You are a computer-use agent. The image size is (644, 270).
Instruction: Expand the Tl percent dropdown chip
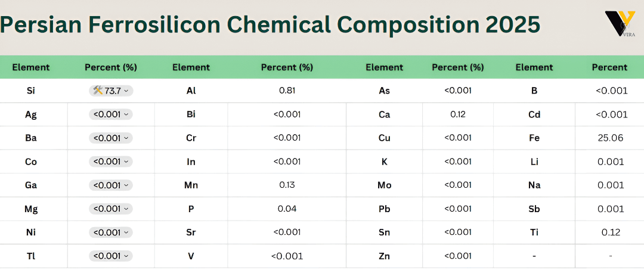point(111,256)
